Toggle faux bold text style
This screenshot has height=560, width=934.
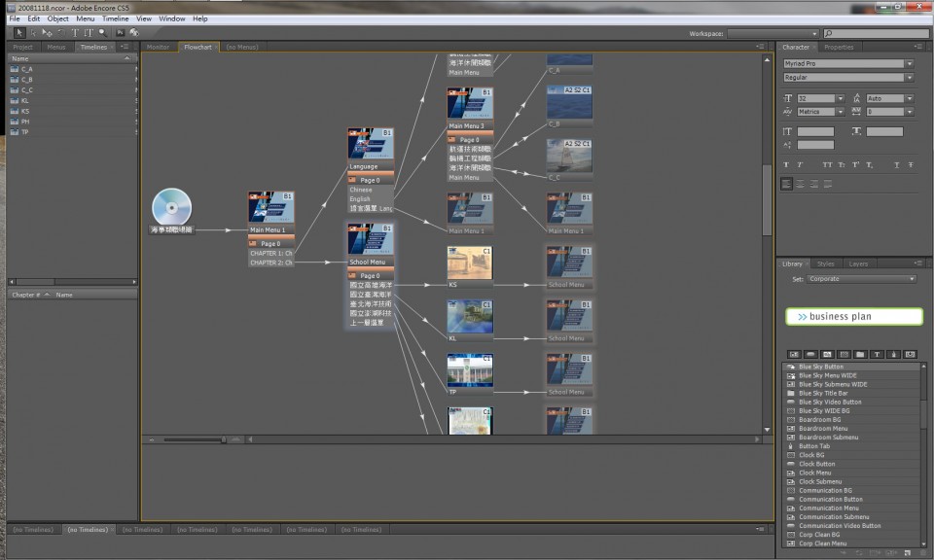pyautogui.click(x=785, y=164)
